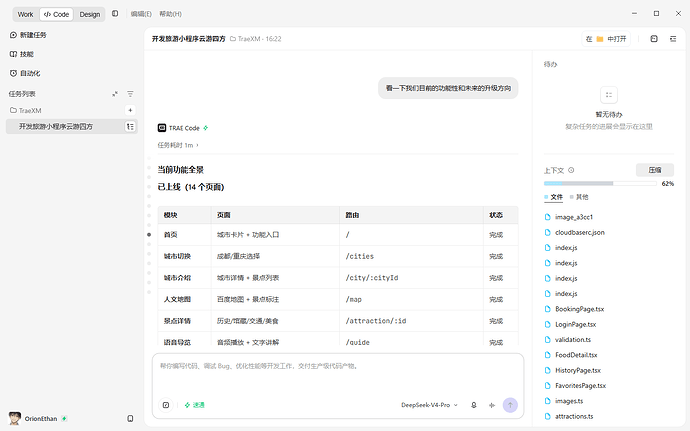
Task: Click the square panel icon in the header
Action: 654,39
